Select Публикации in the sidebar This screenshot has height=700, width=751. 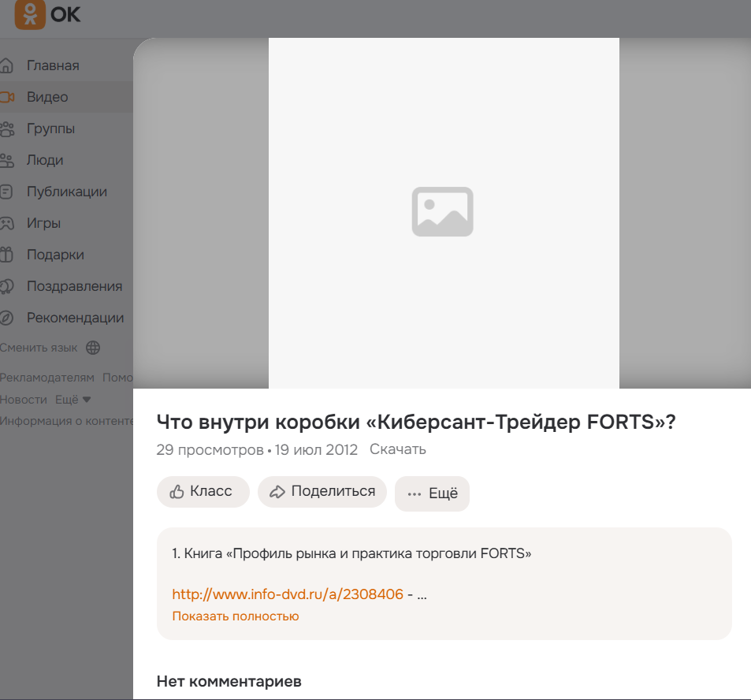click(67, 192)
